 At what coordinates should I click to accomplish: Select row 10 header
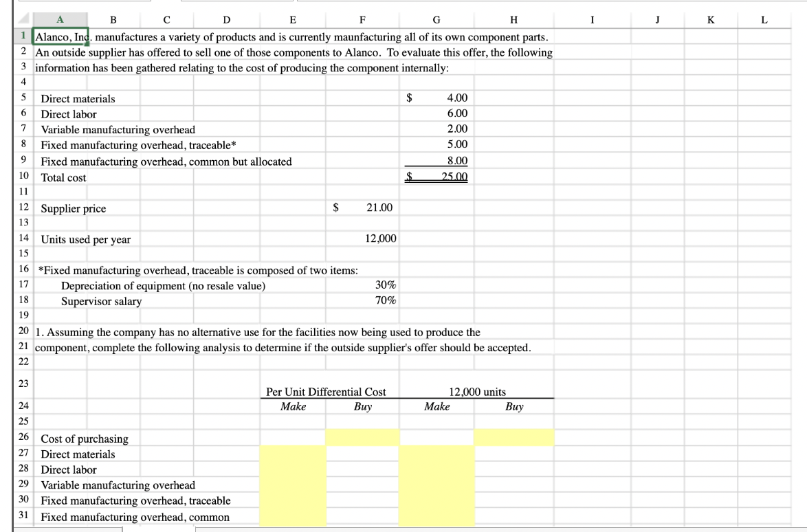click(x=23, y=175)
